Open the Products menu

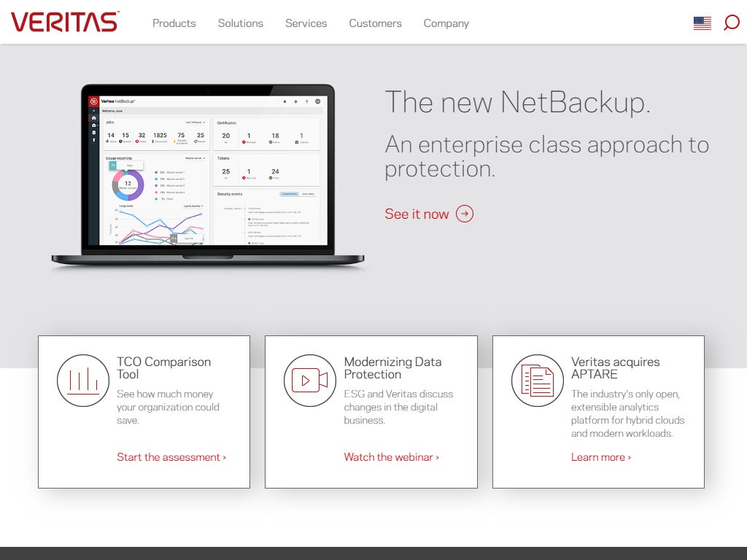(x=174, y=23)
